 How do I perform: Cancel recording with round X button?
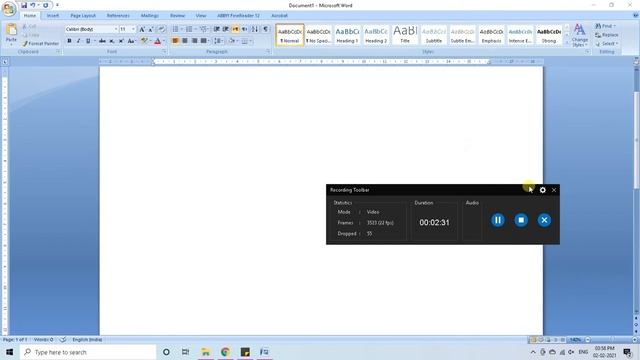tap(544, 220)
